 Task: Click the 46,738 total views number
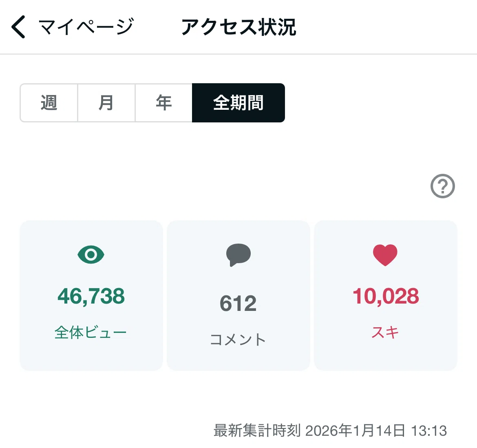tap(91, 296)
